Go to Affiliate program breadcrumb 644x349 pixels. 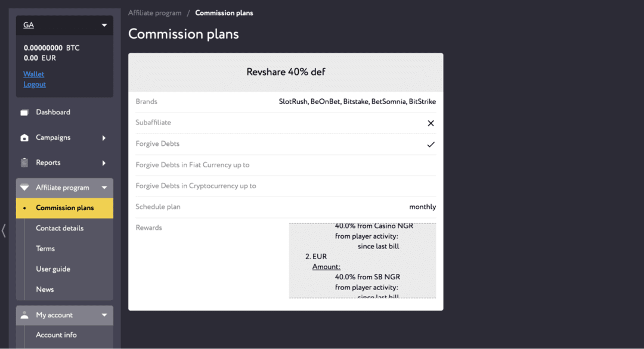[155, 13]
